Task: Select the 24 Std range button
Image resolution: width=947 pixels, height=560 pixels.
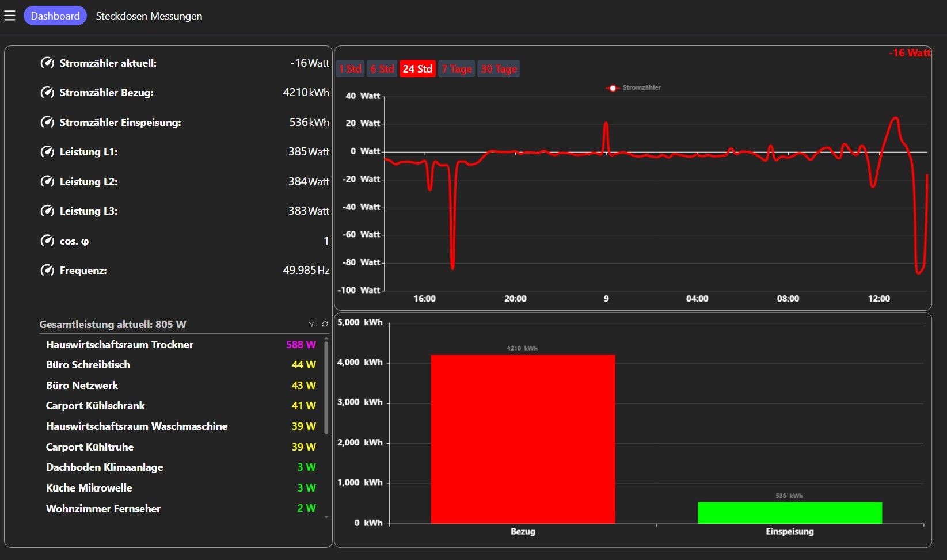Action: tap(417, 69)
